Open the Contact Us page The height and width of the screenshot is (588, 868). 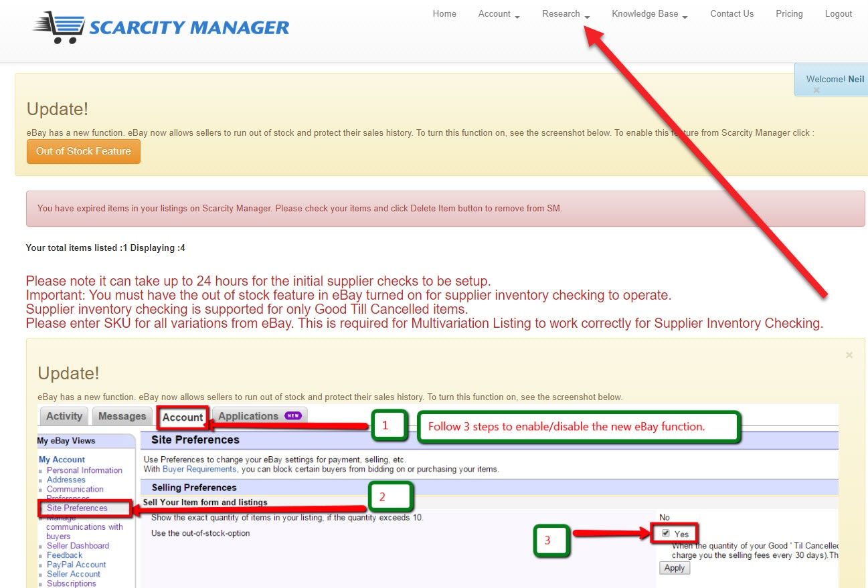tap(731, 13)
